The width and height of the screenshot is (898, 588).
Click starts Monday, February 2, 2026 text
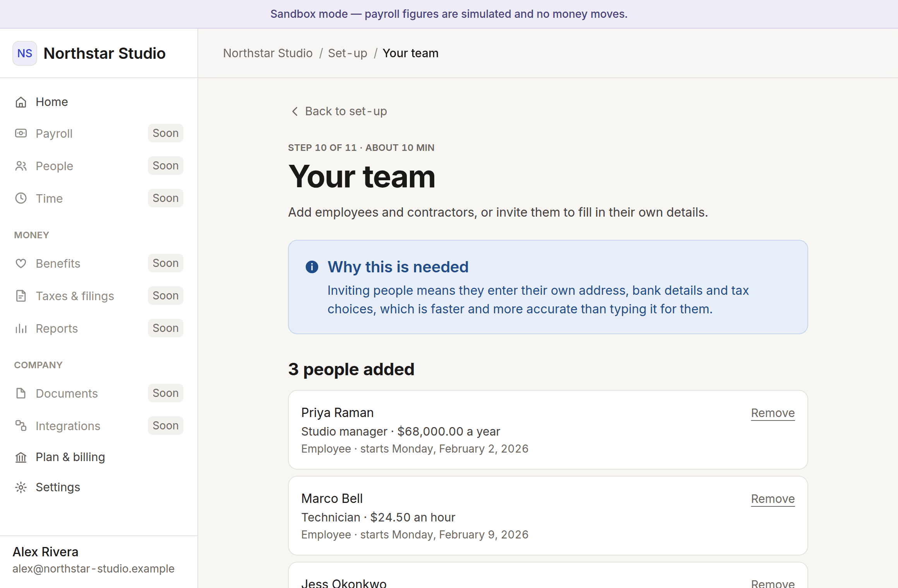[x=444, y=449]
